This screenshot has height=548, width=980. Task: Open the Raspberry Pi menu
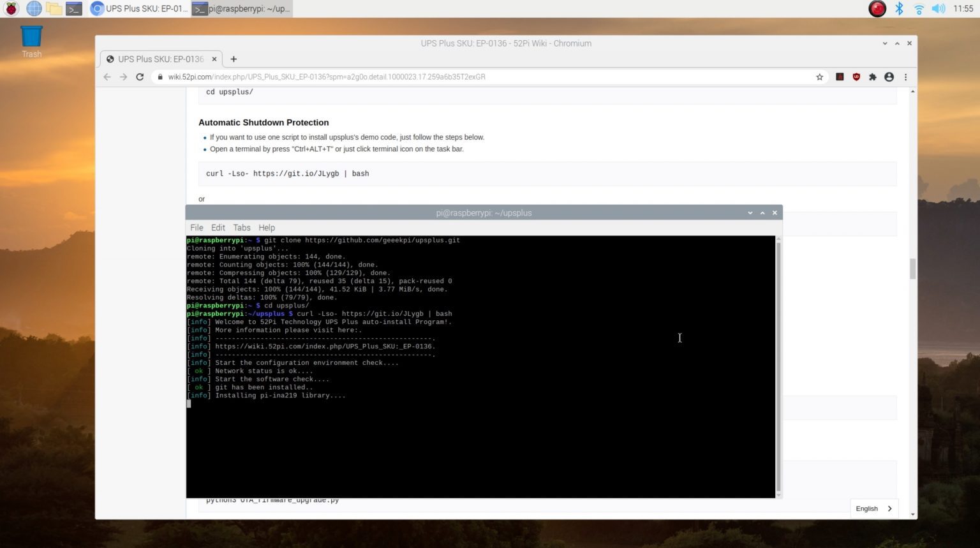(x=10, y=8)
